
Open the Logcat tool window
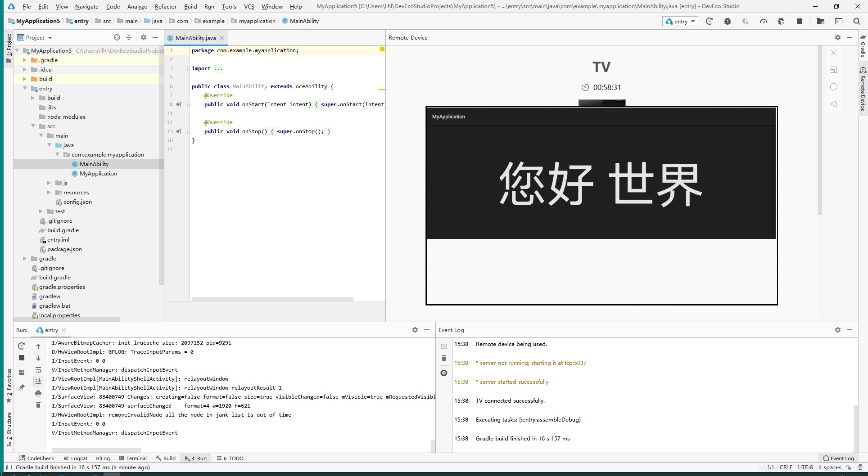click(76, 458)
